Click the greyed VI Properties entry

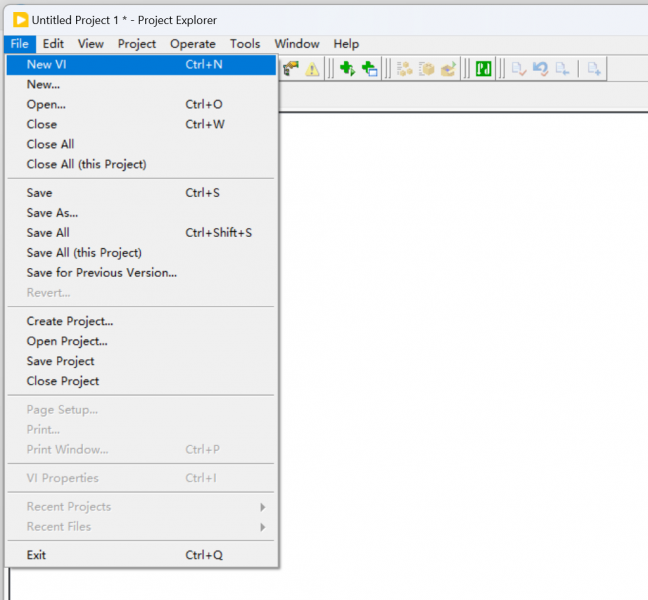click(x=141, y=478)
